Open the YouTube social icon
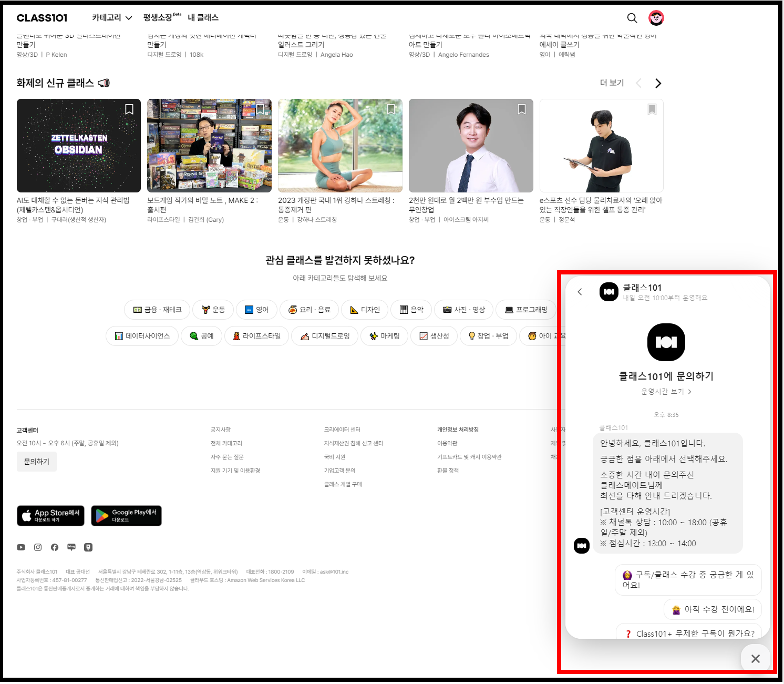Viewport: 784px width, 684px height. coord(21,547)
